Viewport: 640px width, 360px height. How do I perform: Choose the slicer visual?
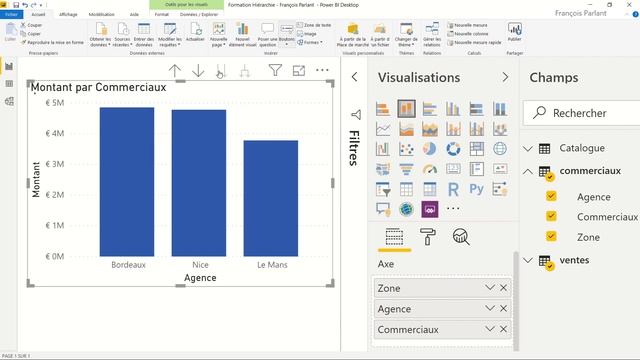tap(383, 189)
